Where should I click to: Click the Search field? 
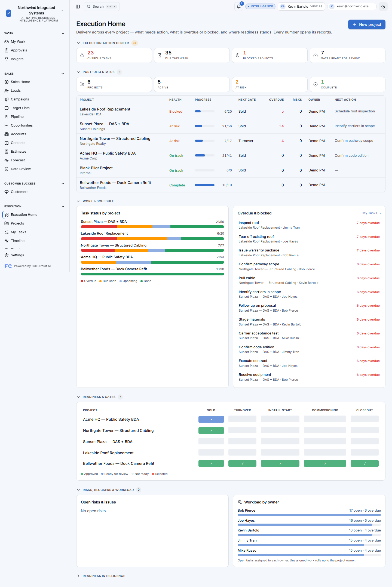tap(102, 7)
